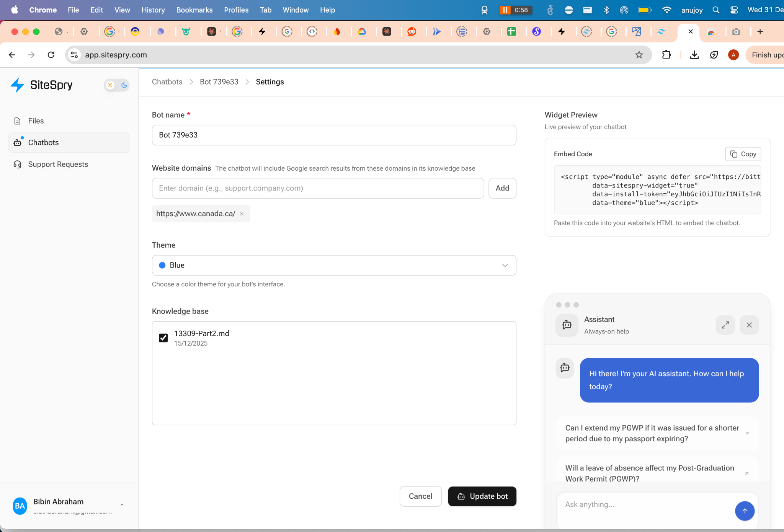Screen dimensions: 784x532
Task: Click the blue theme color dot
Action: tap(162, 265)
